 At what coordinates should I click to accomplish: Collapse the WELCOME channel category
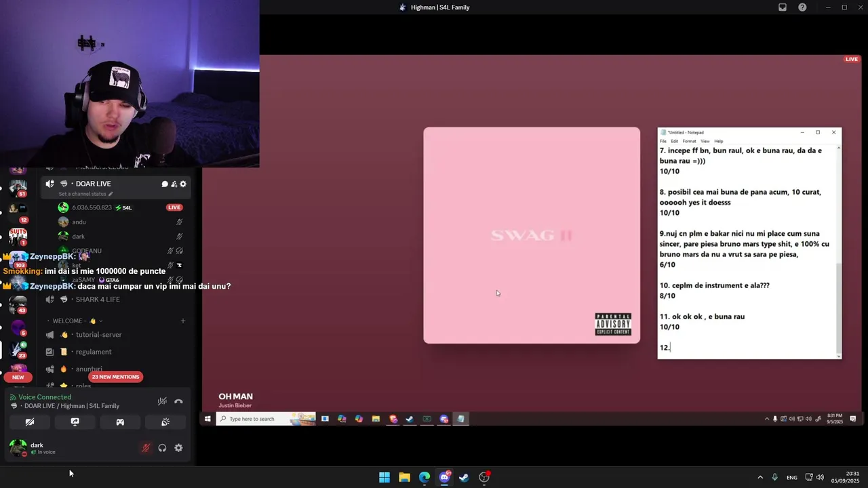pyautogui.click(x=75, y=321)
